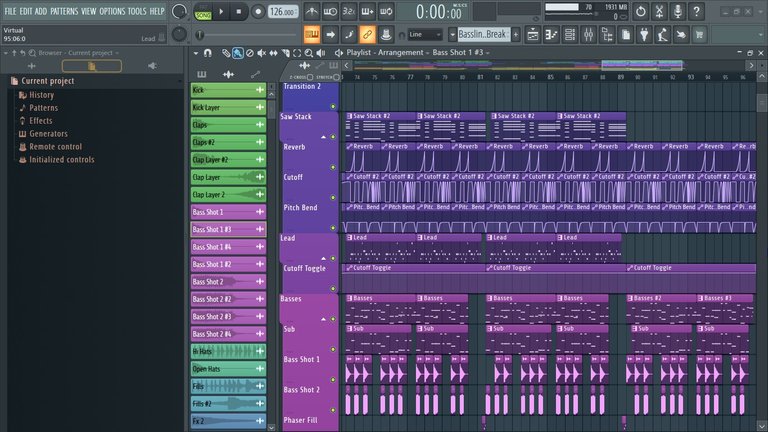The image size is (768, 432).
Task: Click the tempo tapper icon
Action: coord(663,35)
